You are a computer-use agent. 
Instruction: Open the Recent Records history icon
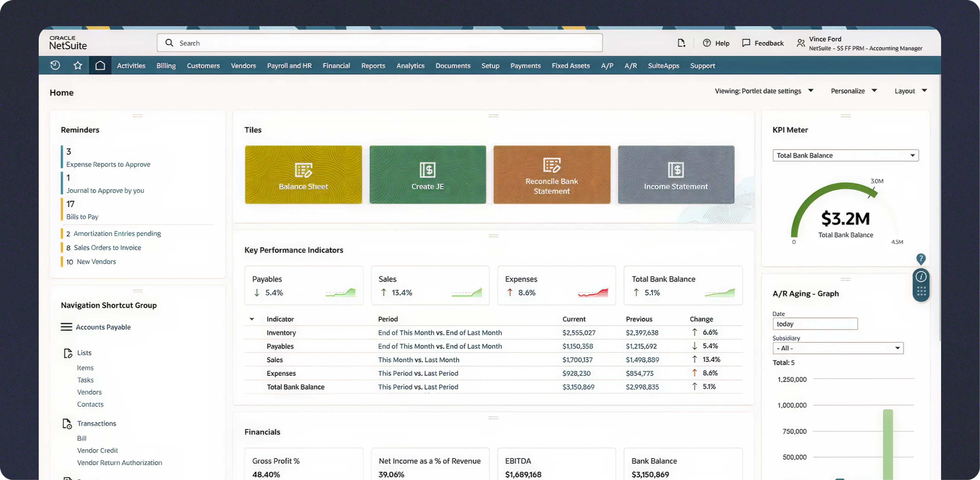55,65
